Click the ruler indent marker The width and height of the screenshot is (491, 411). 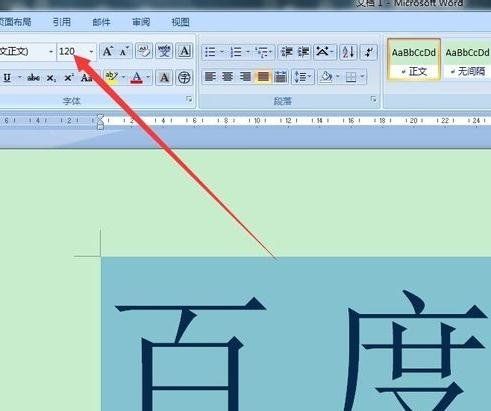tap(100, 122)
